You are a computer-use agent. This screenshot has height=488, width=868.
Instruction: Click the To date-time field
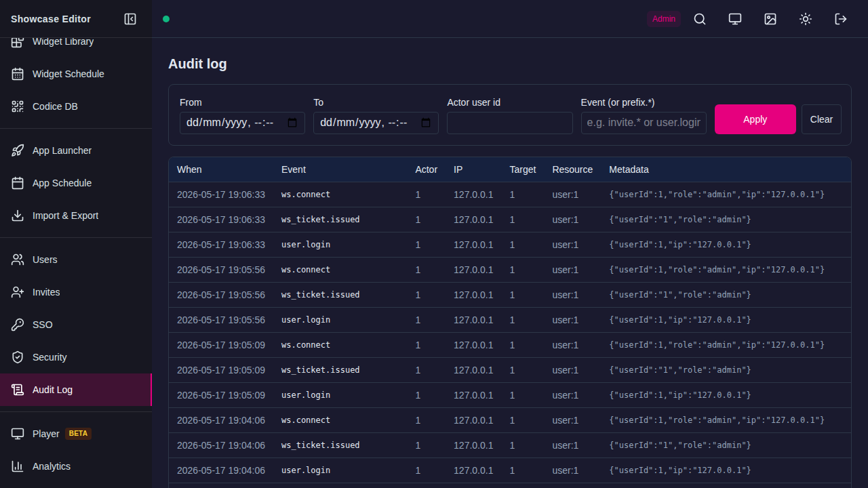coord(376,123)
